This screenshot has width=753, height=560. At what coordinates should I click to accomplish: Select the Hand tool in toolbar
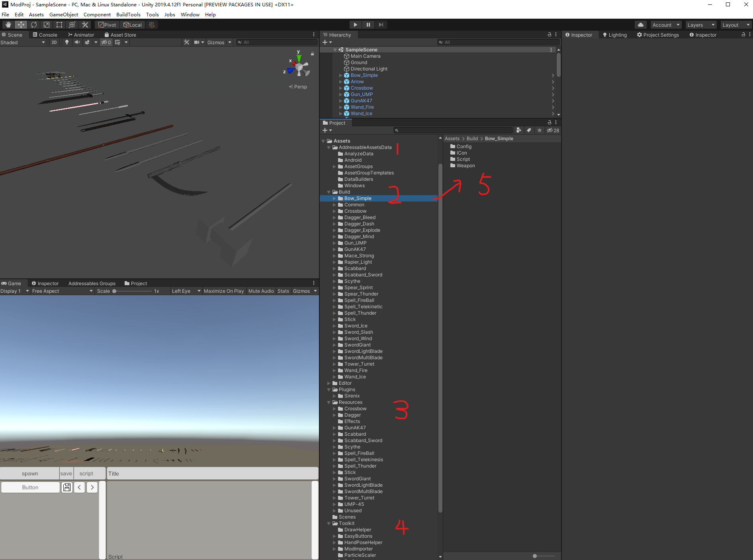(8, 25)
